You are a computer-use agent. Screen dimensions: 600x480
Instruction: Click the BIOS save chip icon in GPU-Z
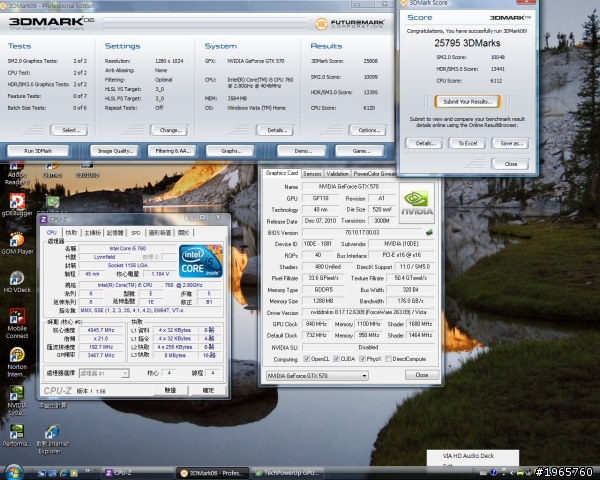(429, 232)
